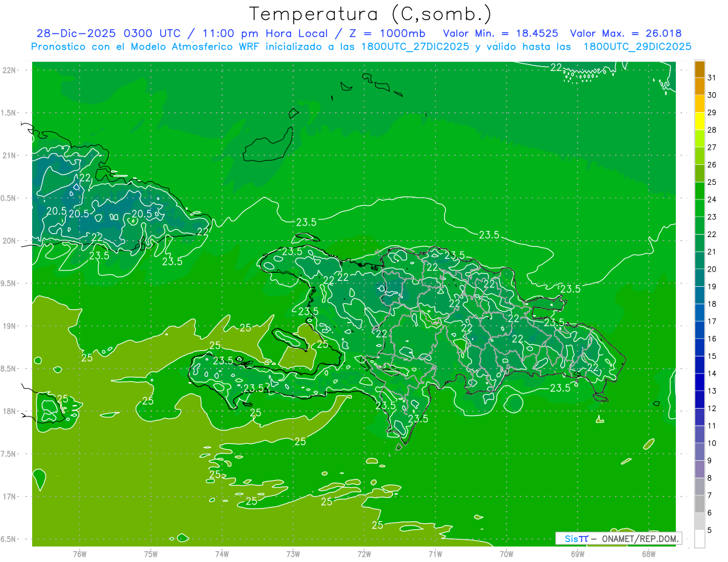
Task: Click the '1800UTC_29DIC2025' valid-until time
Action: 637,47
